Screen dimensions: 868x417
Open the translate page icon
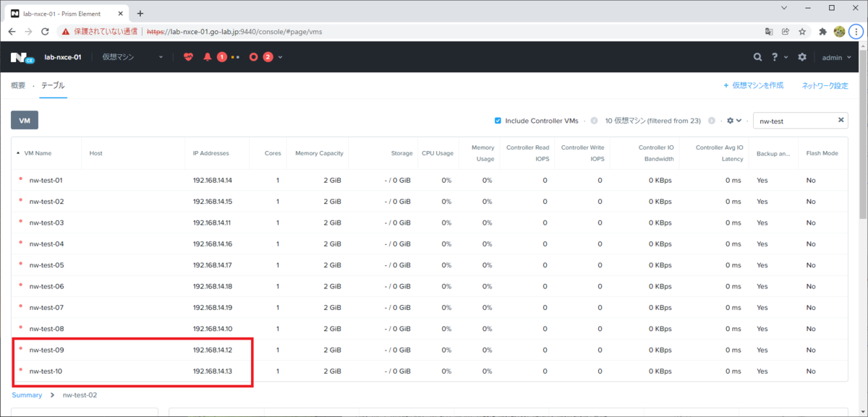coord(769,32)
